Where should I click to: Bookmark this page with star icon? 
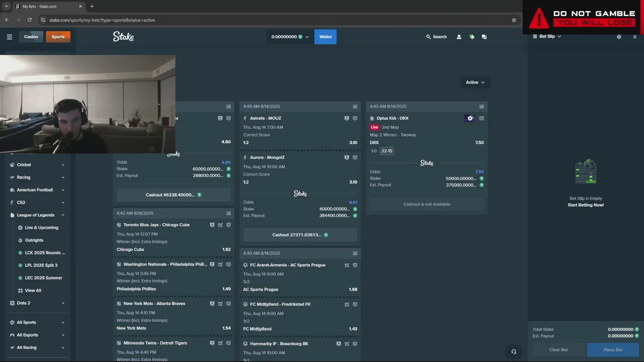point(514,20)
